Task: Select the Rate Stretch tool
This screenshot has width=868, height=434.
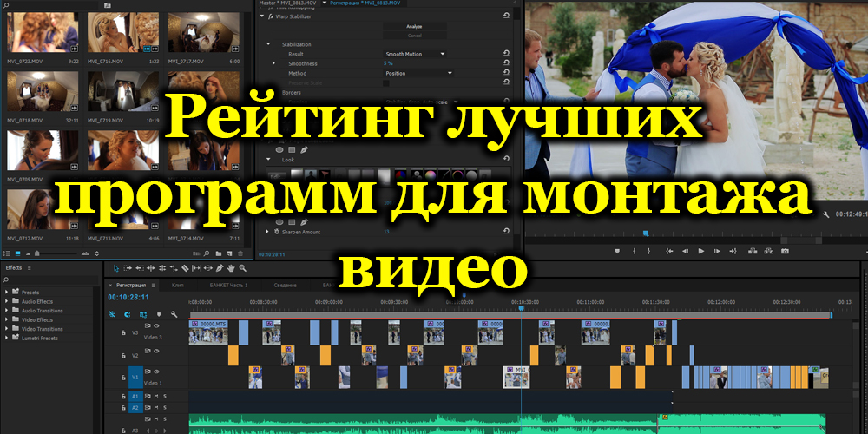Action: click(x=174, y=268)
